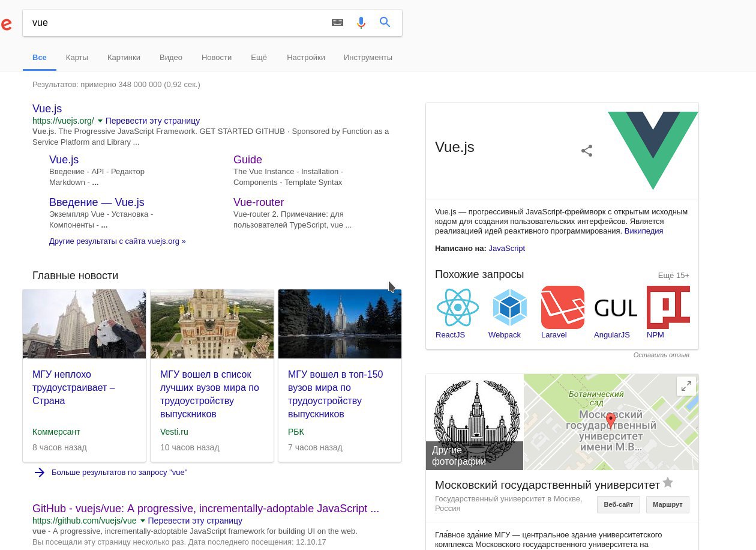Screen dimensions: 756x550
Task: Open the ReactJS related search icon
Action: pyautogui.click(x=457, y=307)
